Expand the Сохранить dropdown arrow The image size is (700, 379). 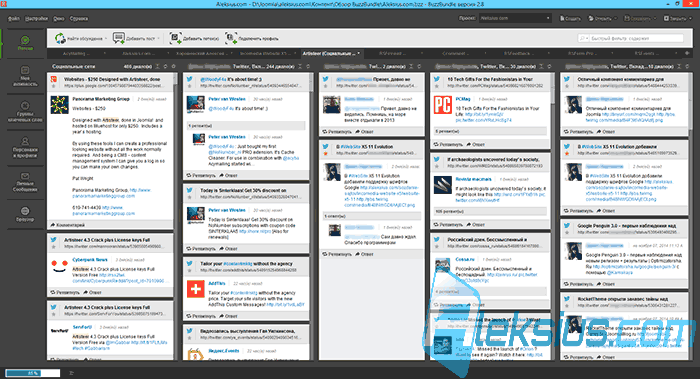tap(655, 18)
